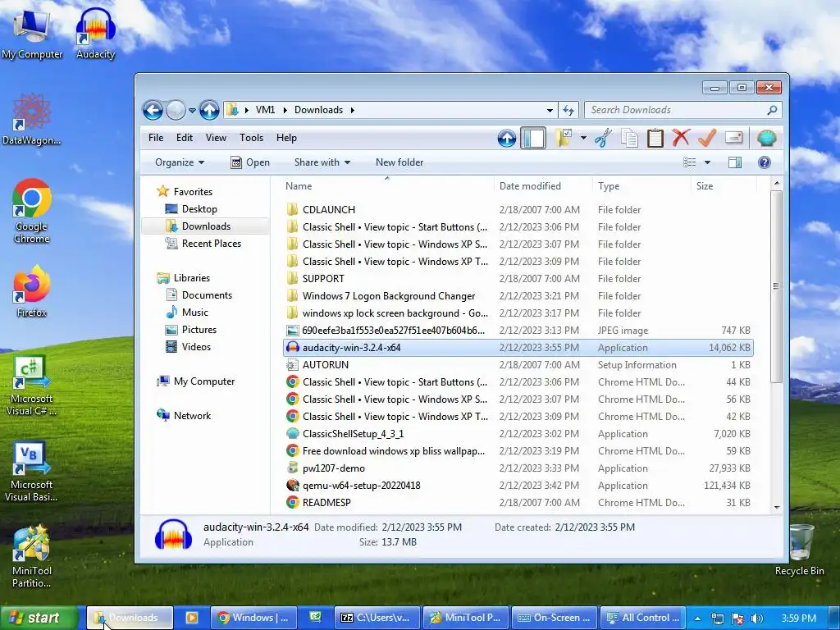Click New folder button
Screen dimensions: 840x630
pos(399,162)
